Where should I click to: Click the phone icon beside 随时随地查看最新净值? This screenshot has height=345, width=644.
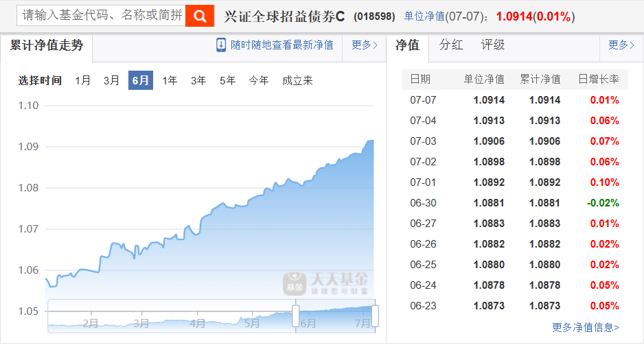point(221,45)
